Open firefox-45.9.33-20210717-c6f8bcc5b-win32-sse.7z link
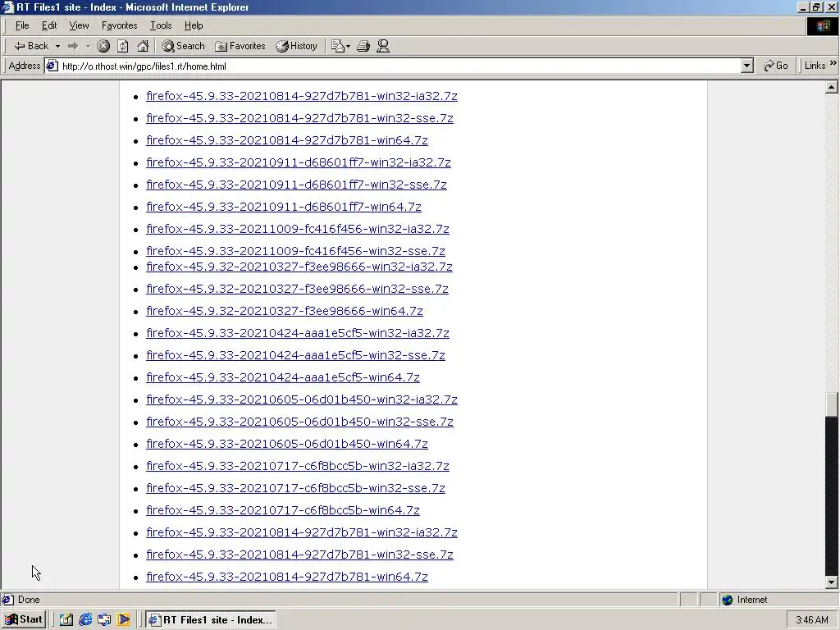The height and width of the screenshot is (630, 840). pos(295,488)
